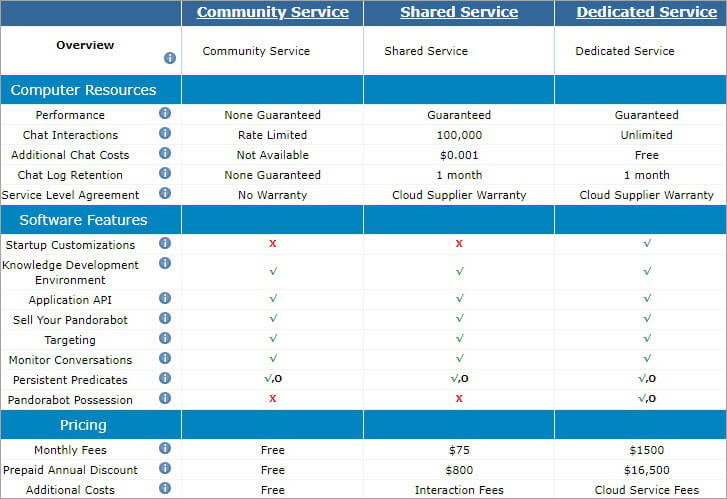The image size is (727, 499).
Task: Click the Overview row label
Action: point(85,45)
